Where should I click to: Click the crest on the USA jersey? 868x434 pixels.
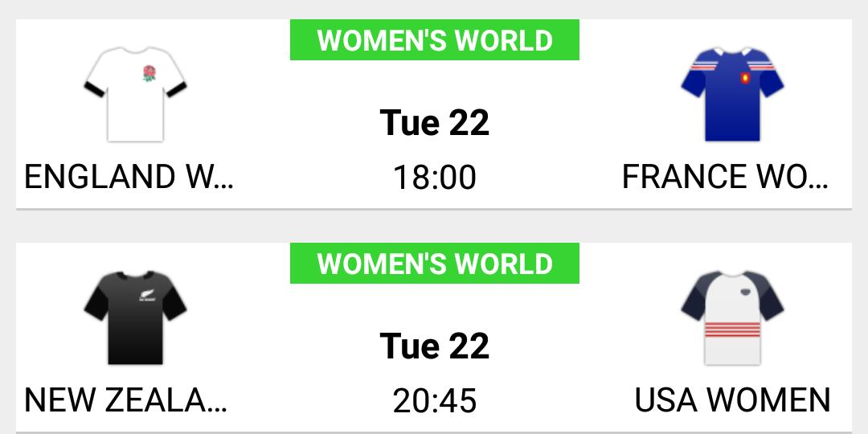click(x=745, y=293)
